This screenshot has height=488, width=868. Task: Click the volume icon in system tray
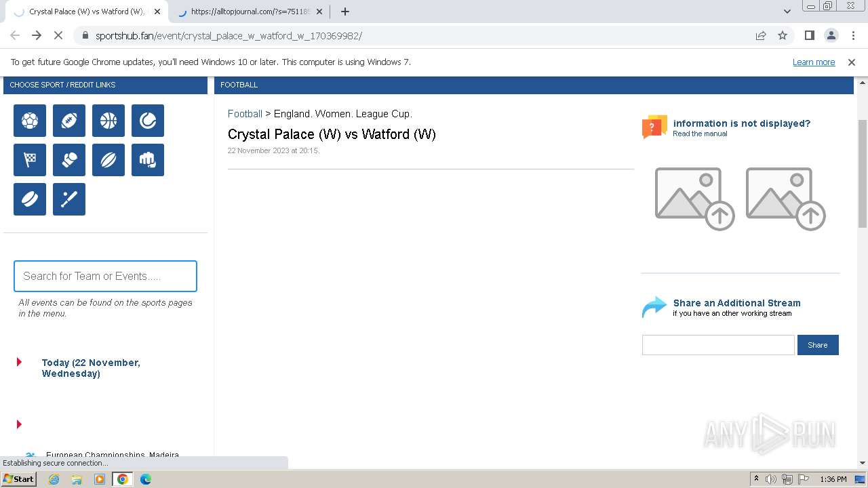pyautogui.click(x=771, y=479)
